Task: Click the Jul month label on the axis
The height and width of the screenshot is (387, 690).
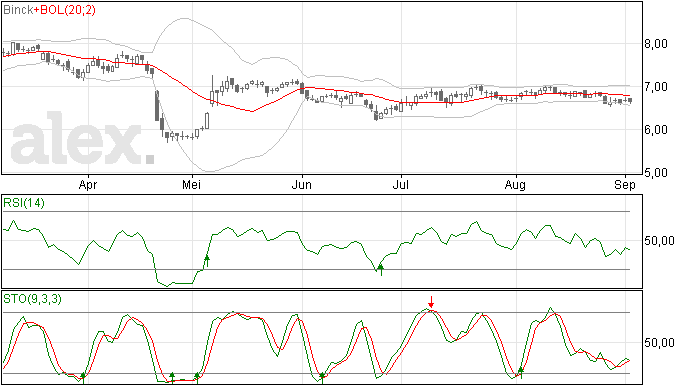Action: click(400, 184)
